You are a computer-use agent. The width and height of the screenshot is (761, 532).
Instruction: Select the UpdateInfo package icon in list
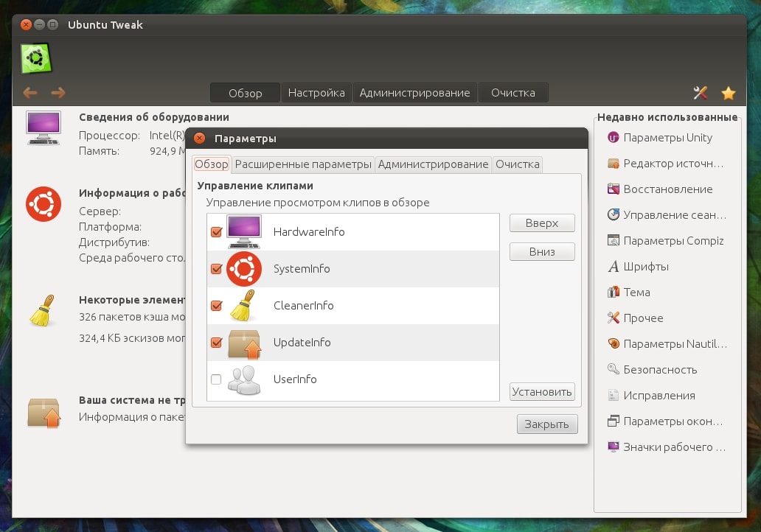point(245,344)
